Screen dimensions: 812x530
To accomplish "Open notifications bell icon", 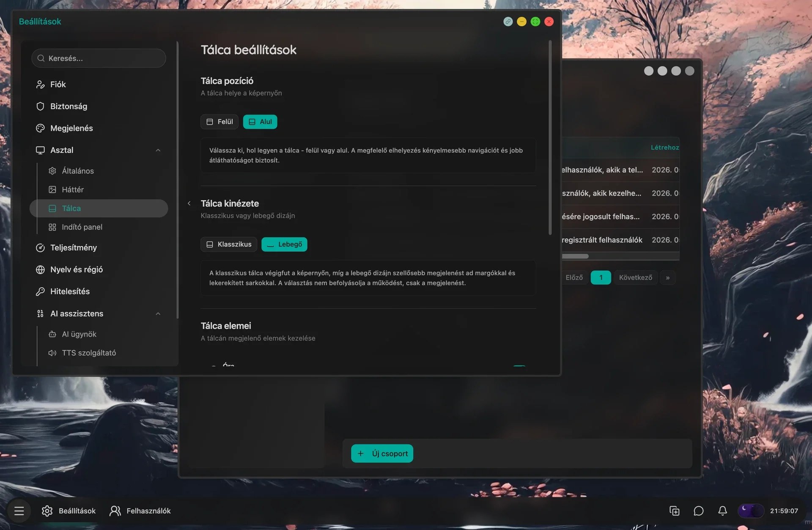I will coord(723,511).
